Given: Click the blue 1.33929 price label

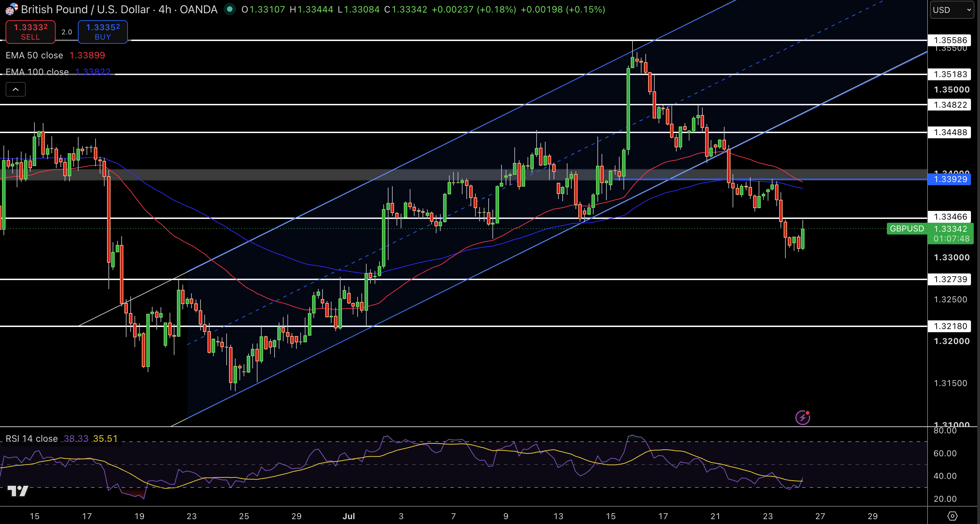Looking at the screenshot, I should click(x=950, y=179).
